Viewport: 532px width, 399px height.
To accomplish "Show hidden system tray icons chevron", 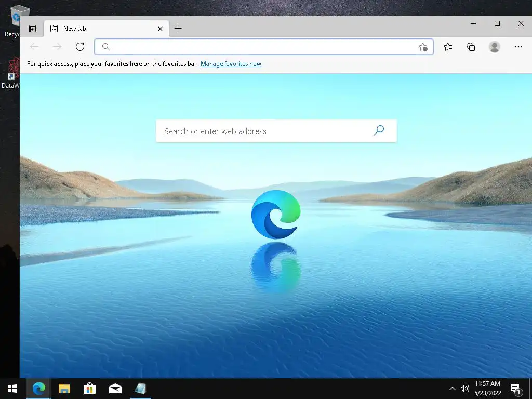I will [453, 389].
